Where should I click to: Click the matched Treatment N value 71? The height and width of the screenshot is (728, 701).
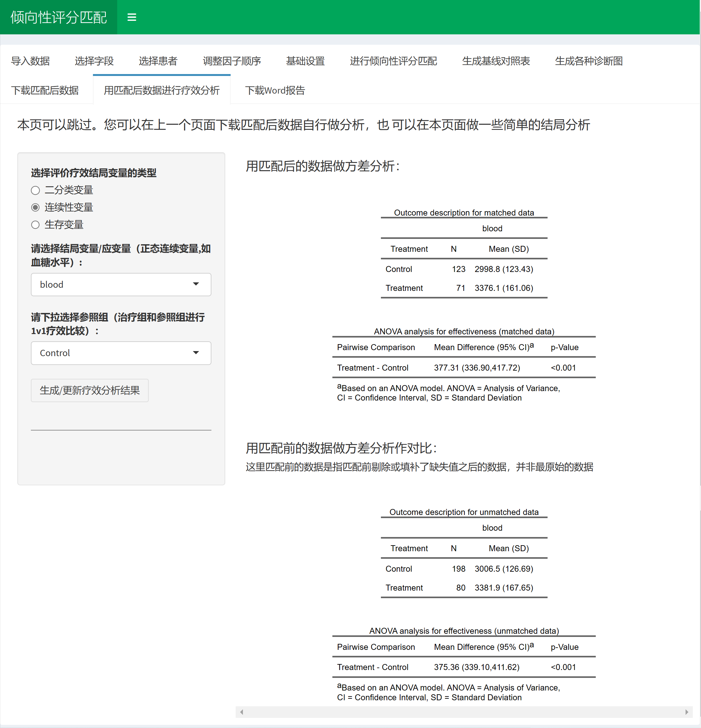(x=461, y=288)
